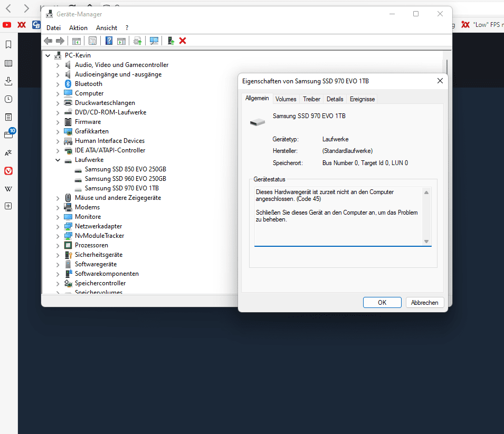Click the add web panel plus icon

(8, 206)
